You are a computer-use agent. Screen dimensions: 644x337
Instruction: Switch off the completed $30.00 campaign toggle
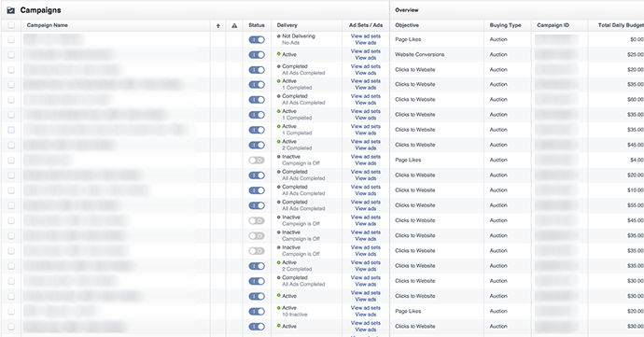coord(257,281)
